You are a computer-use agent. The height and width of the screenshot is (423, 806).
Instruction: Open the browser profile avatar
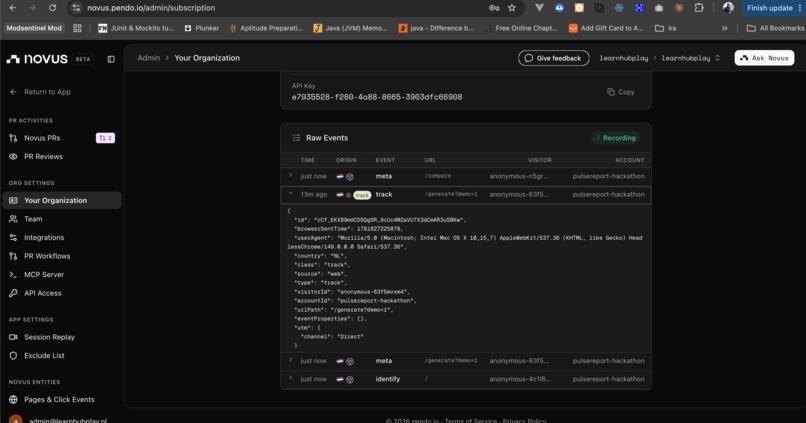[x=728, y=8]
